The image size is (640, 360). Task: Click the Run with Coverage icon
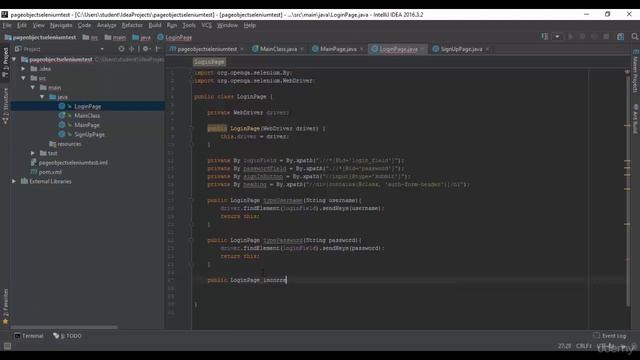[594, 37]
